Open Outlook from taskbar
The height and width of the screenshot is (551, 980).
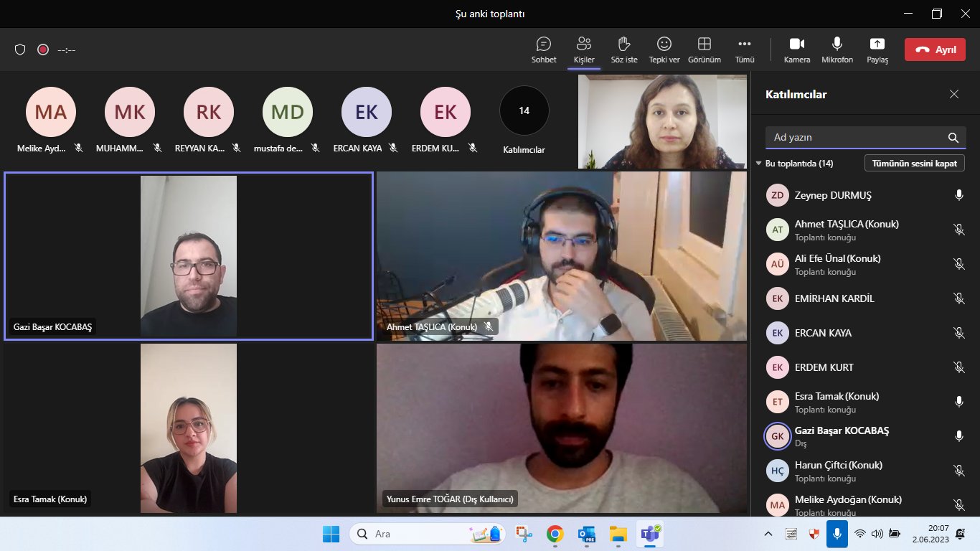[x=586, y=534]
